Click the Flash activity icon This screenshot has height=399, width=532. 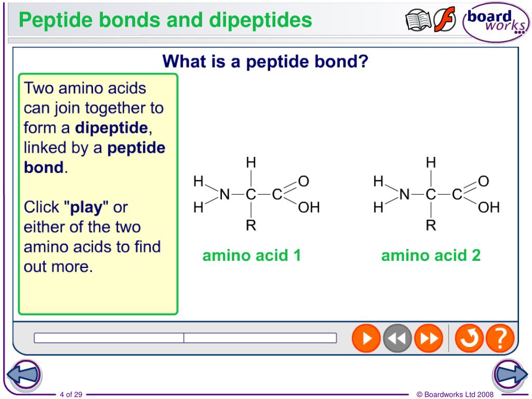445,20
